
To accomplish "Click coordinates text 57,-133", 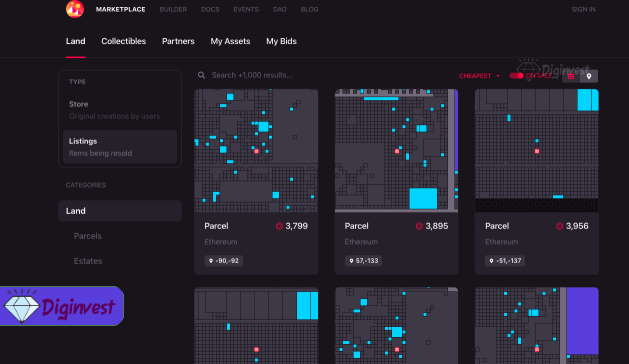I will click(367, 261).
